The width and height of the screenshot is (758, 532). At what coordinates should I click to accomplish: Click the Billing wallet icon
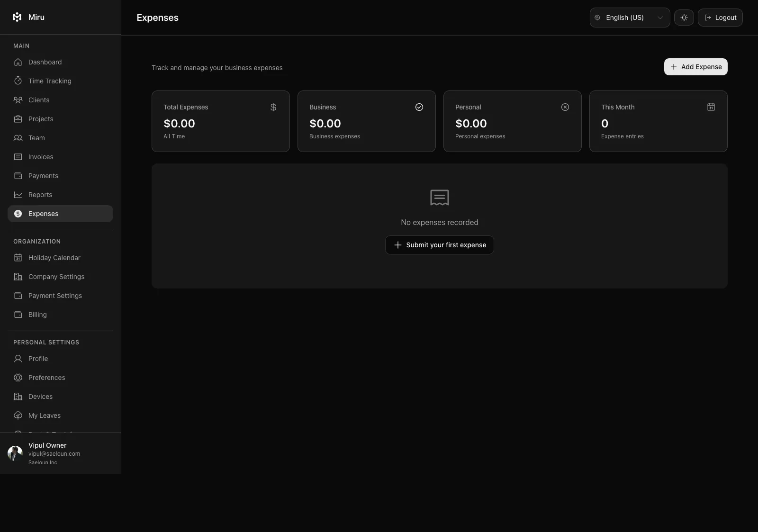point(18,315)
